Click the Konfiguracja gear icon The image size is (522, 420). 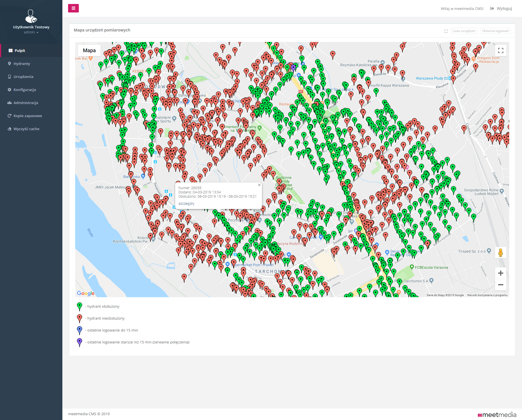pos(10,90)
